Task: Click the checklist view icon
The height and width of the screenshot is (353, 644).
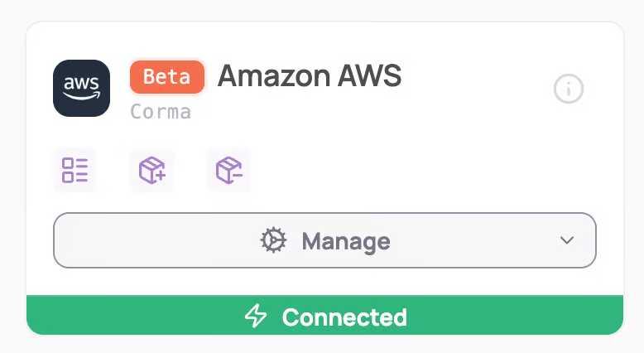Action: pyautogui.click(x=75, y=171)
